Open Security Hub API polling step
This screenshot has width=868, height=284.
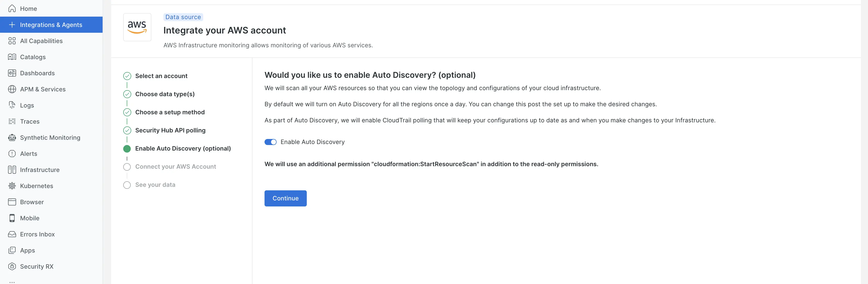(x=170, y=130)
